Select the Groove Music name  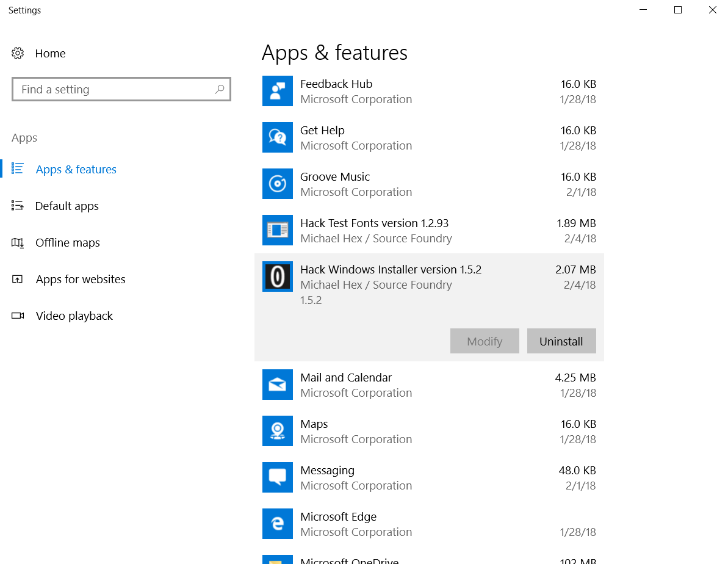click(x=335, y=177)
